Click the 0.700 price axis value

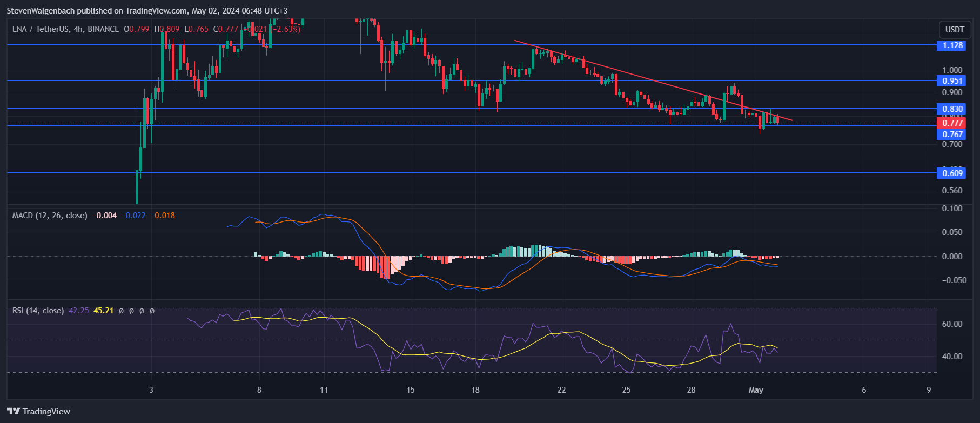tap(952, 144)
